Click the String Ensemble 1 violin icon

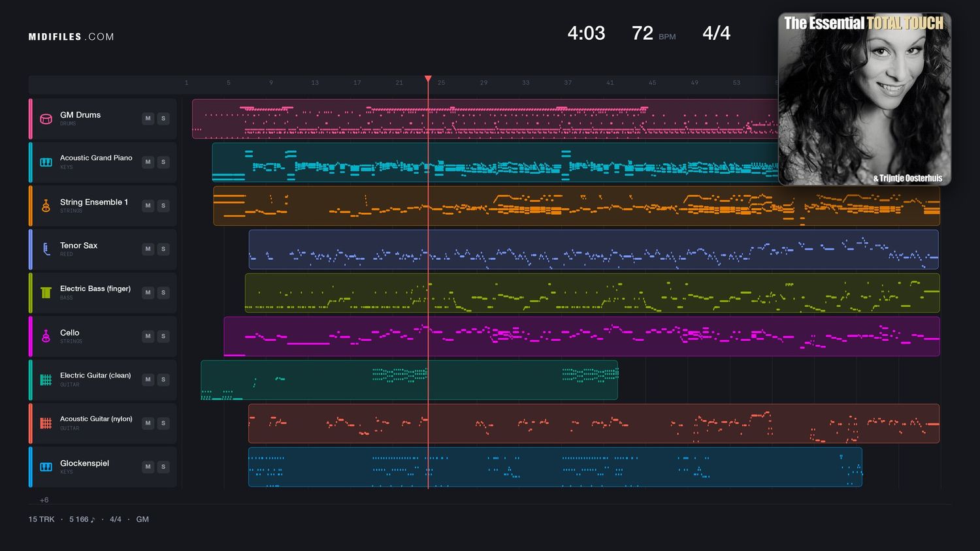pos(46,206)
